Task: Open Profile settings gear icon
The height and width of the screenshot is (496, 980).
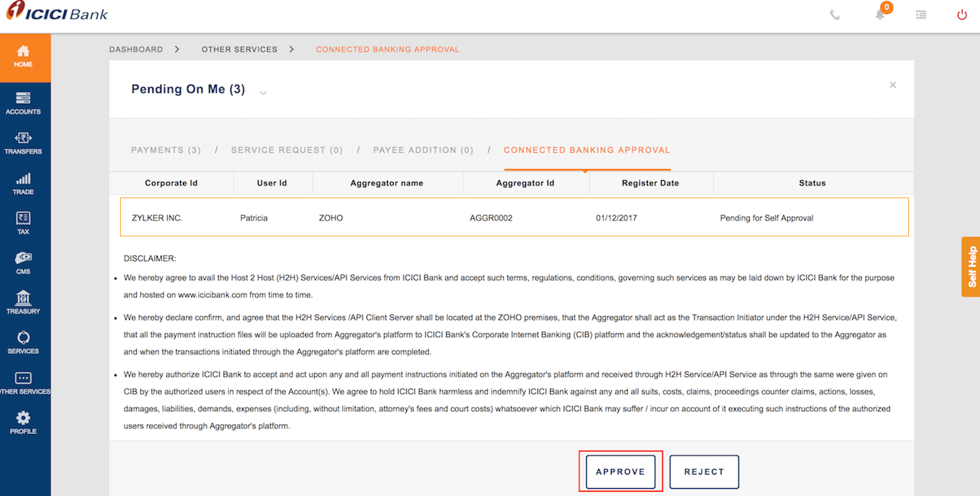Action: pos(23,422)
